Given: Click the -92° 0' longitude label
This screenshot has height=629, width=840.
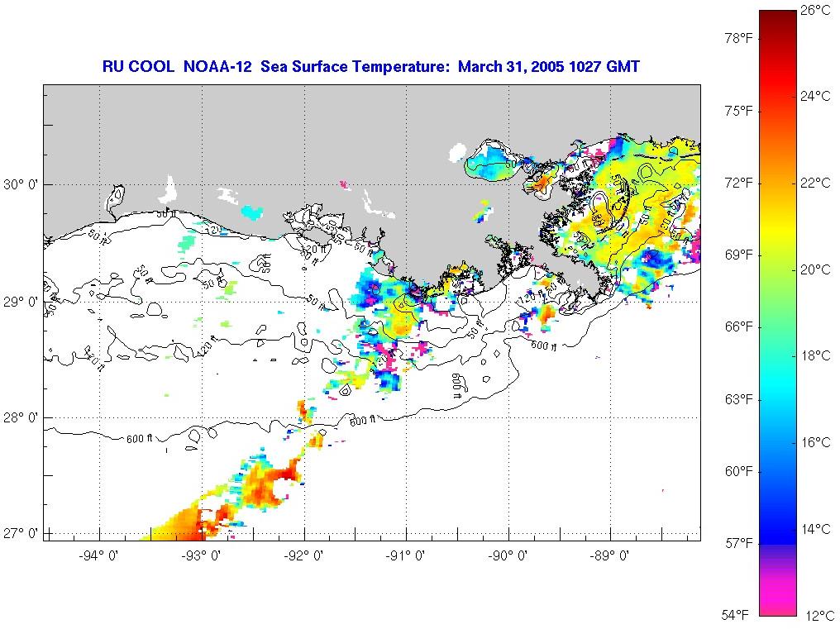Looking at the screenshot, I should (x=303, y=556).
